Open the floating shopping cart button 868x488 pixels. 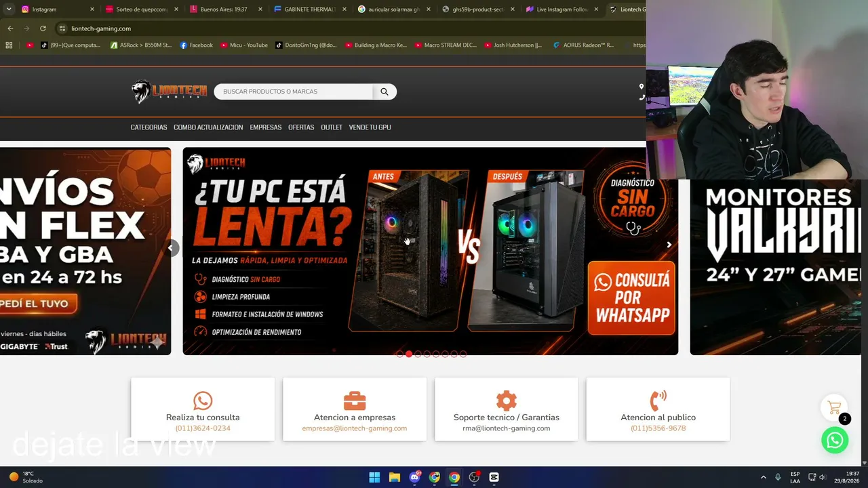tap(835, 407)
